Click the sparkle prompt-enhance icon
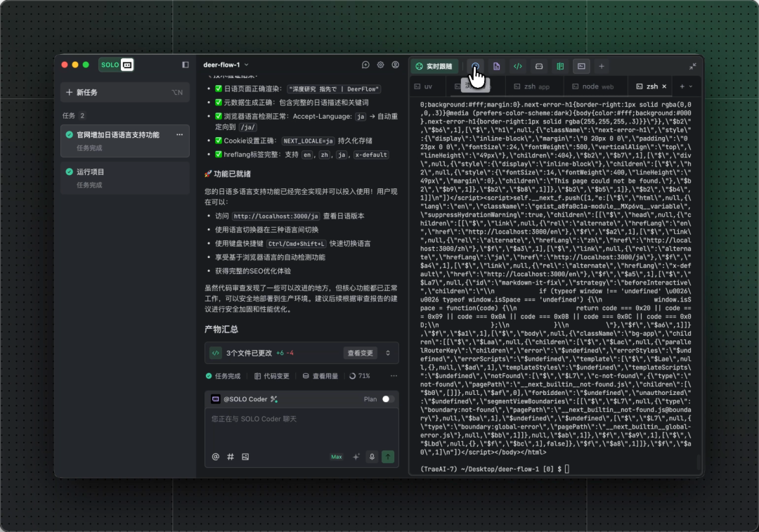 pos(356,457)
